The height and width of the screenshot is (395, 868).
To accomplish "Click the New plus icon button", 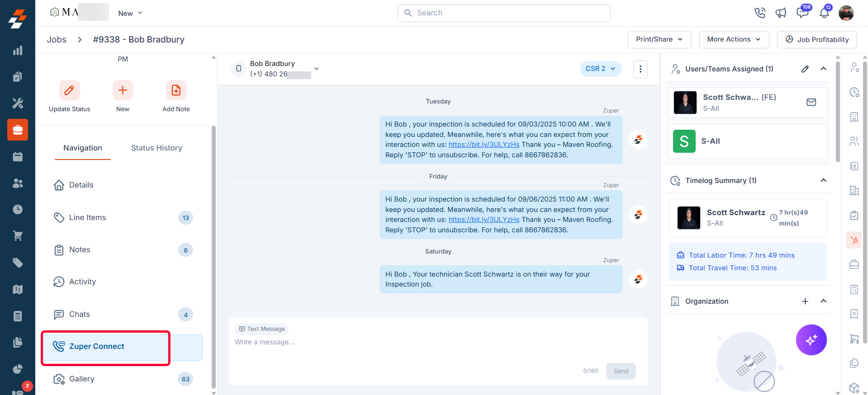I will pyautogui.click(x=123, y=90).
